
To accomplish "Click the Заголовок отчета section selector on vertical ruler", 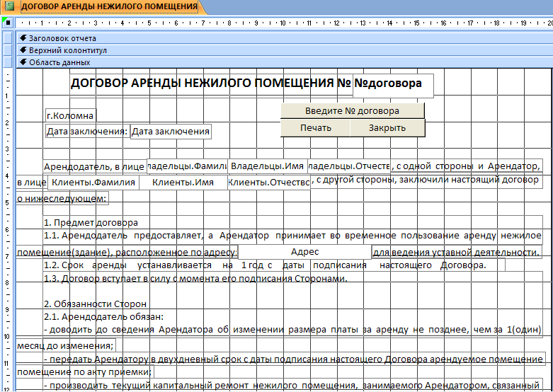I will point(8,38).
